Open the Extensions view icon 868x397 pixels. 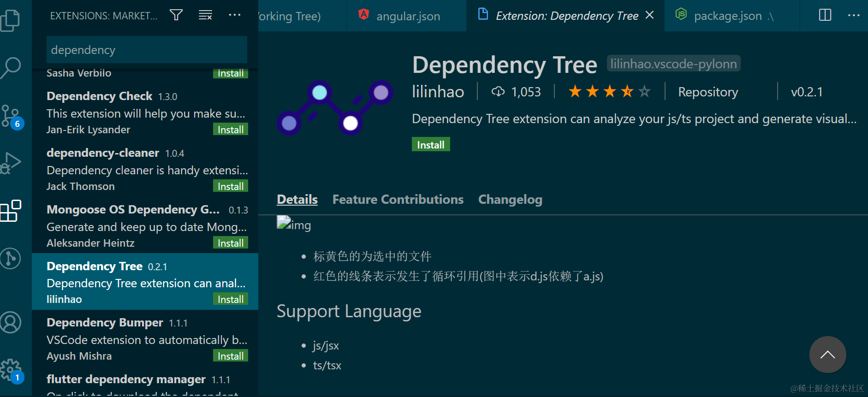click(x=11, y=211)
